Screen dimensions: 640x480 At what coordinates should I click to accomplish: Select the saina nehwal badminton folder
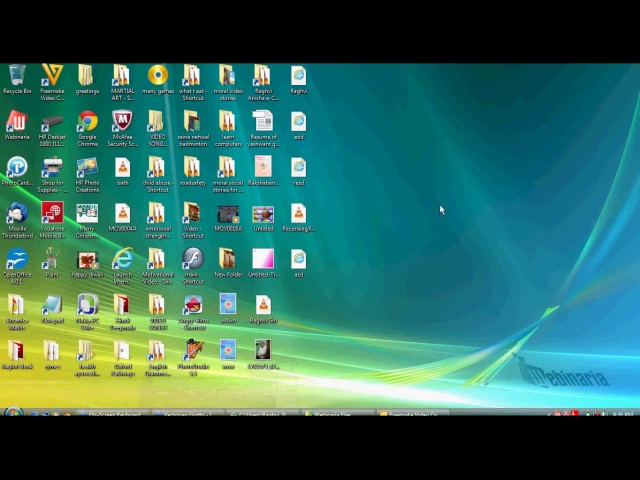pos(193,129)
